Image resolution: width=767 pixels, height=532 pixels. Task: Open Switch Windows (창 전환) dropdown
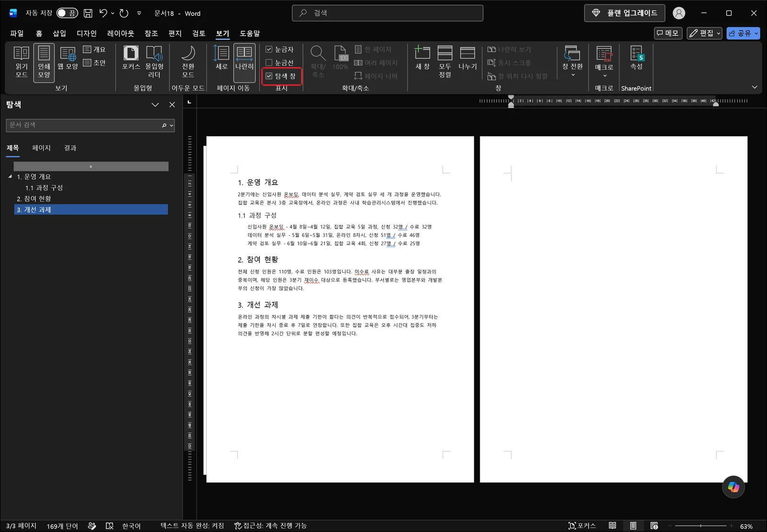tap(572, 62)
